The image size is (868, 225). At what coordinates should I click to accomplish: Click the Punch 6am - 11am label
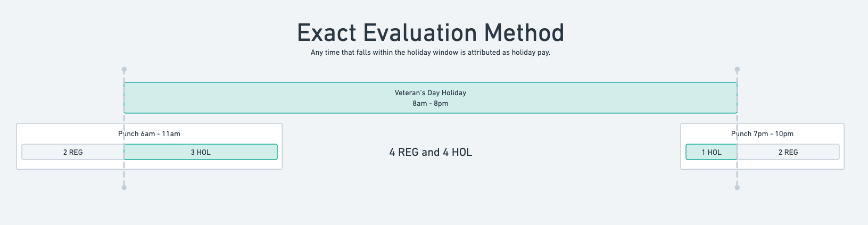point(149,134)
